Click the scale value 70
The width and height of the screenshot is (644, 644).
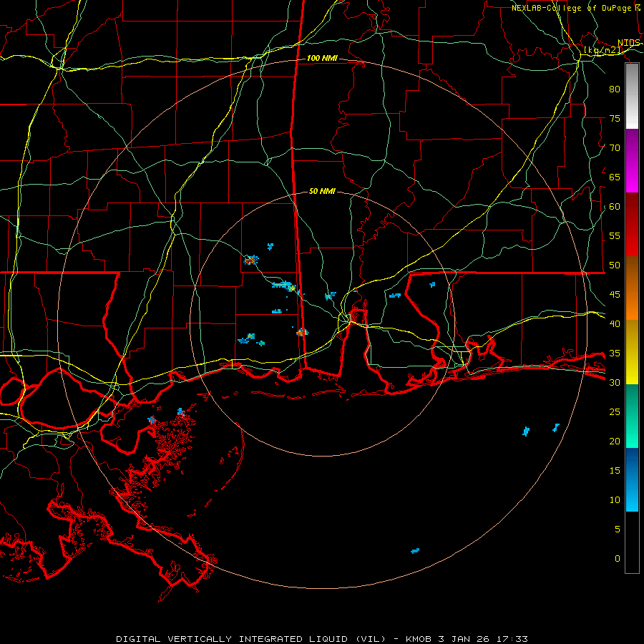click(x=615, y=148)
